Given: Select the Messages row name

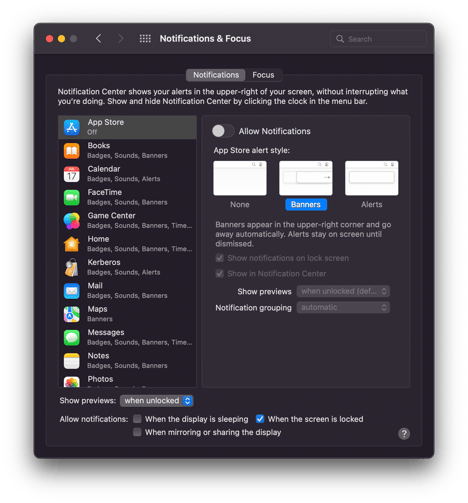Looking at the screenshot, I should point(106,332).
